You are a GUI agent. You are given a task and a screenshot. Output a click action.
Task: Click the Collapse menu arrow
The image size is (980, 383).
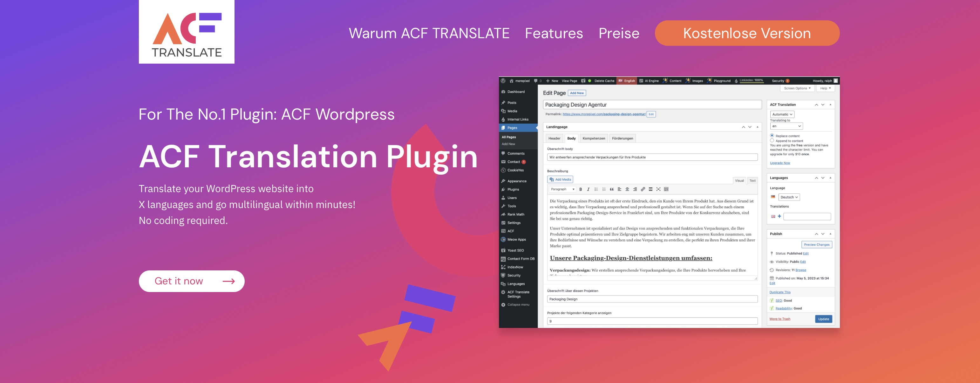pyautogui.click(x=503, y=304)
